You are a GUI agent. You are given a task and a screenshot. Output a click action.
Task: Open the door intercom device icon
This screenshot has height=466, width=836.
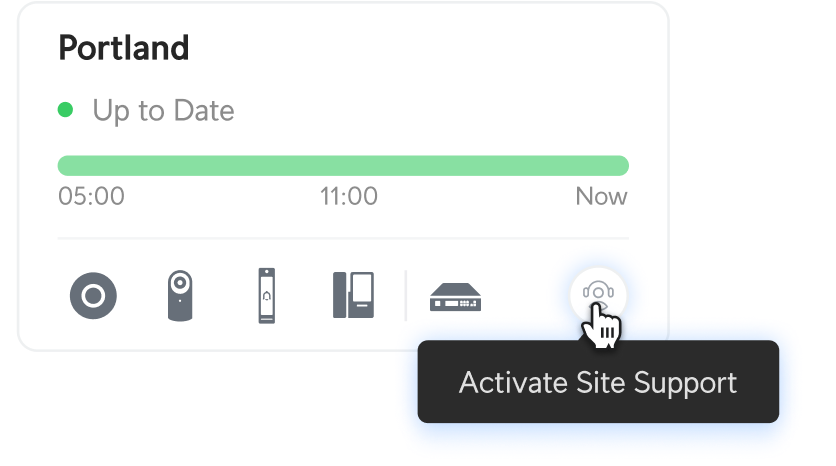click(x=265, y=295)
